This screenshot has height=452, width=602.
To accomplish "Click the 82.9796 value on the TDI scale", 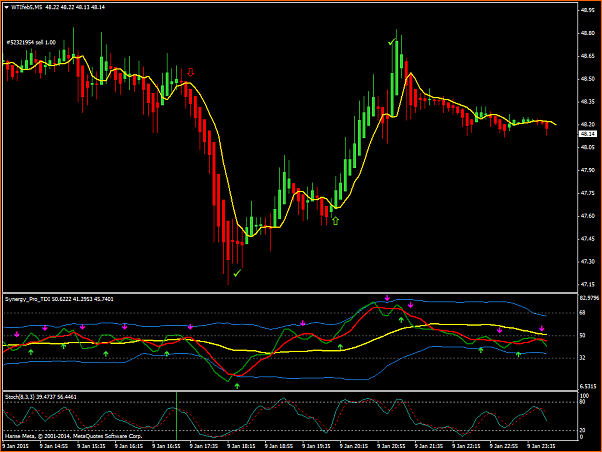I will 589,298.
